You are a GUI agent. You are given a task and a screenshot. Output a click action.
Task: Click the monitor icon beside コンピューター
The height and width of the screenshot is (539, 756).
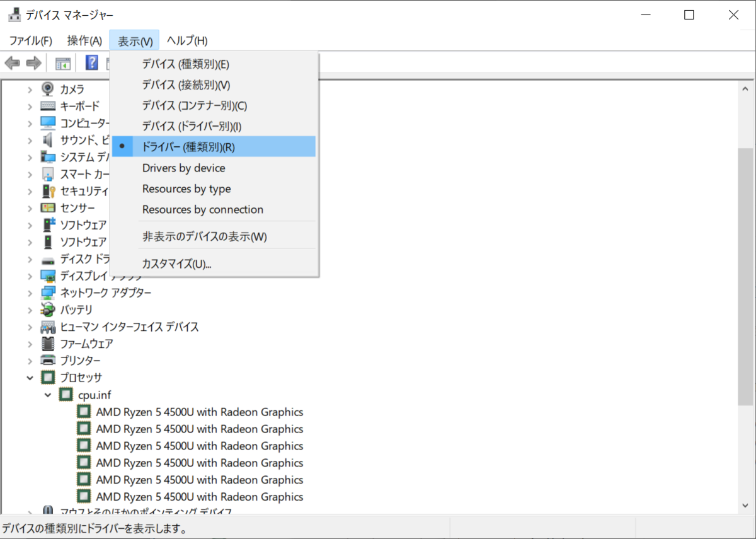click(x=48, y=122)
